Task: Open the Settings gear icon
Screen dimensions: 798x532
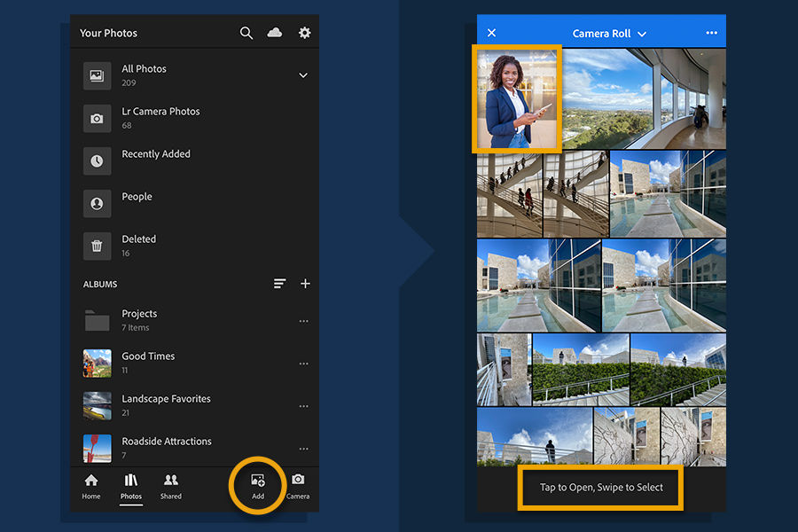Action: 304,32
